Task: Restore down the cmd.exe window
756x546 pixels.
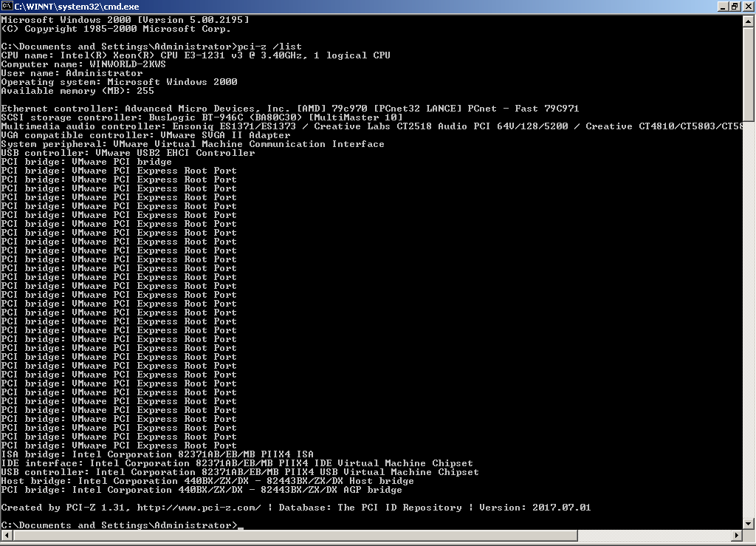Action: (x=734, y=6)
